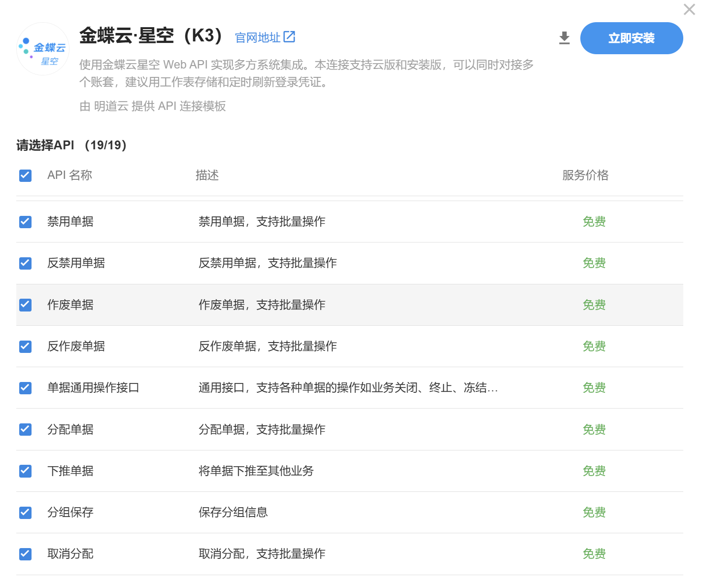The height and width of the screenshot is (588, 702).
Task: Click the 金蝶云·星空（K3）title
Action: 151,36
